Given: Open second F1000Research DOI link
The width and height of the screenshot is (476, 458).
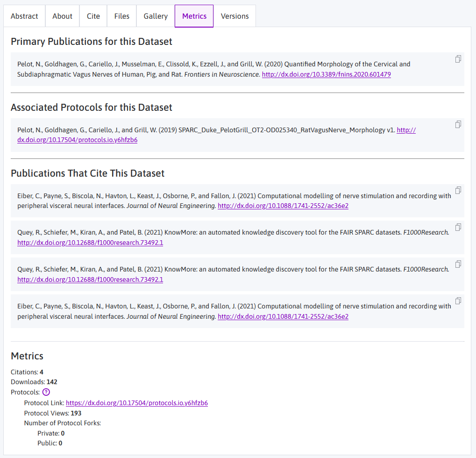Looking at the screenshot, I should coord(90,280).
